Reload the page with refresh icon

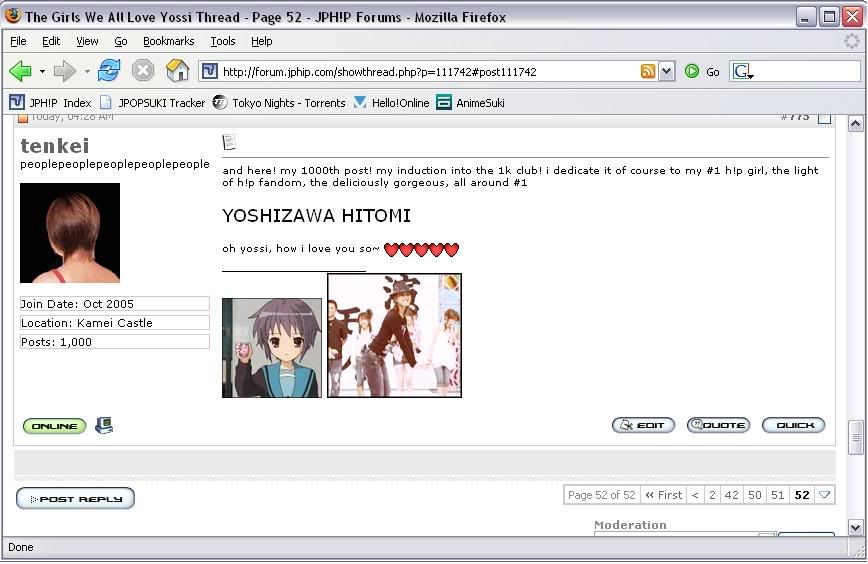[109, 71]
